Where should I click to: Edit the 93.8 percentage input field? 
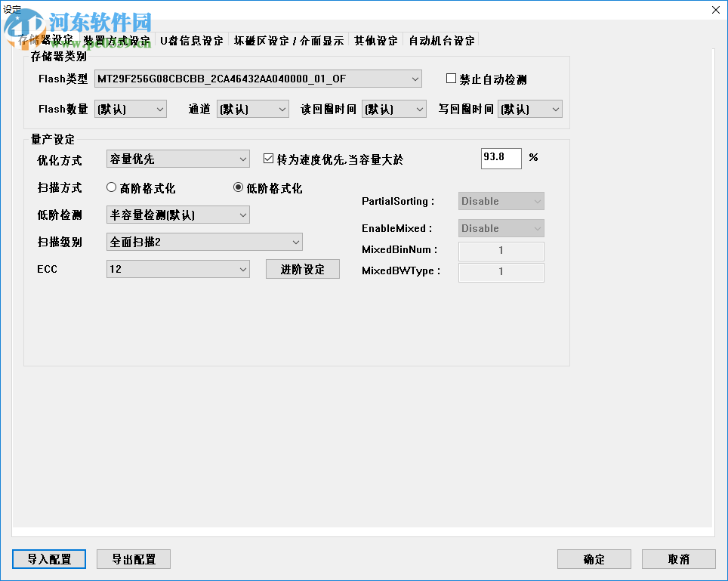[501, 158]
